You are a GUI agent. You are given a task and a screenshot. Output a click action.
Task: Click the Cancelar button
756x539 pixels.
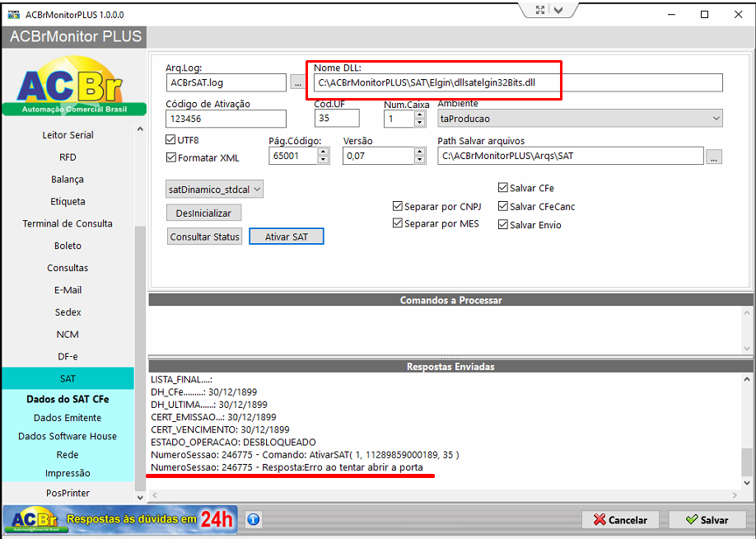tap(620, 520)
